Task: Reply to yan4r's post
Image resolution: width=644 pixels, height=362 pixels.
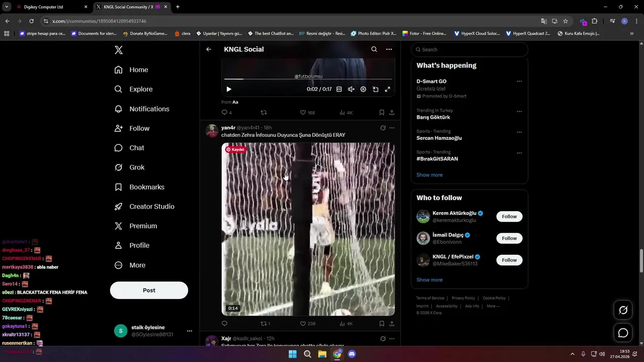Action: point(224,323)
